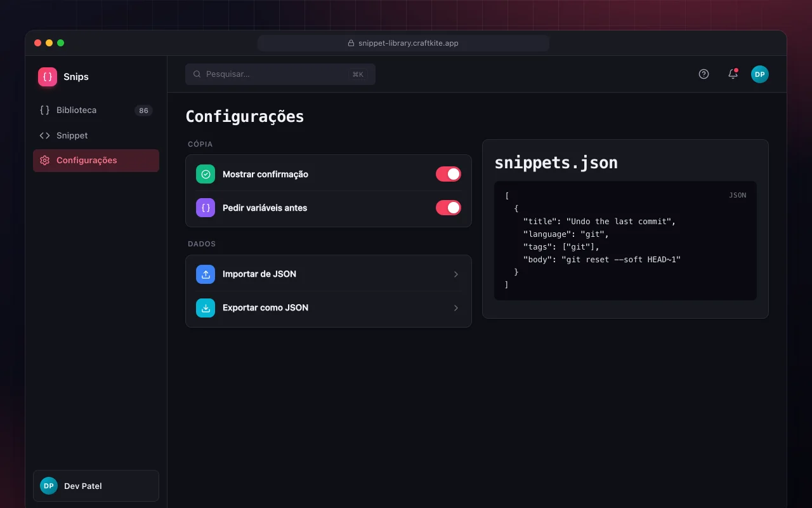
Task: Click the Configurações page heading
Action: tap(245, 117)
